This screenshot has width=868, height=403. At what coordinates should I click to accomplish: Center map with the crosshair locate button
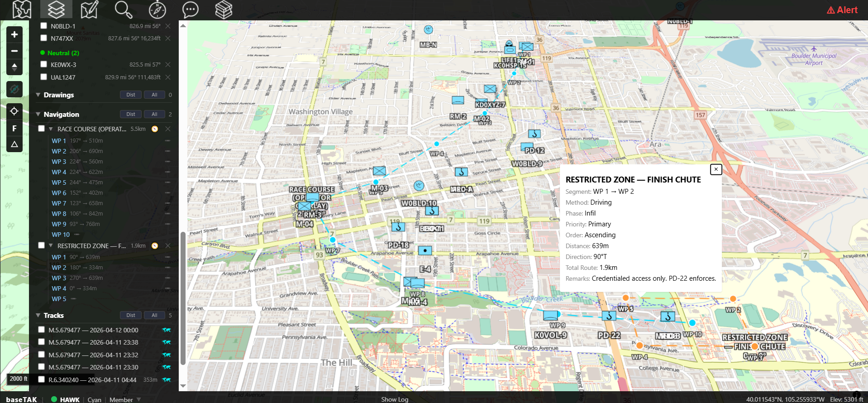14,111
